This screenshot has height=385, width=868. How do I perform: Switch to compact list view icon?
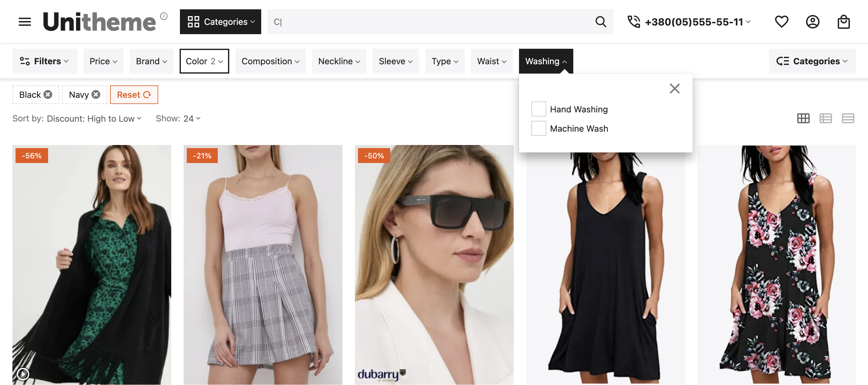[848, 118]
